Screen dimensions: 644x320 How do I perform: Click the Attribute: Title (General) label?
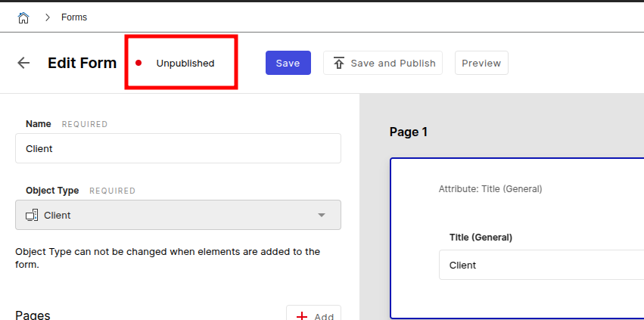click(x=490, y=189)
